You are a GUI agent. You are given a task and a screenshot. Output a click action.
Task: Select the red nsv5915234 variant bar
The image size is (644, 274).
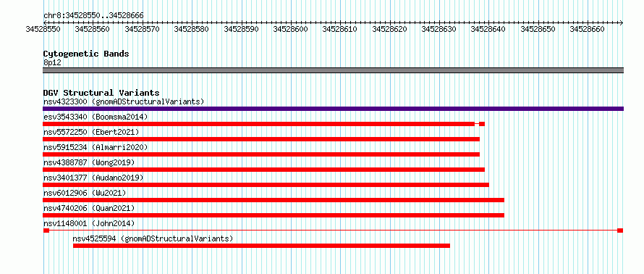(x=261, y=154)
